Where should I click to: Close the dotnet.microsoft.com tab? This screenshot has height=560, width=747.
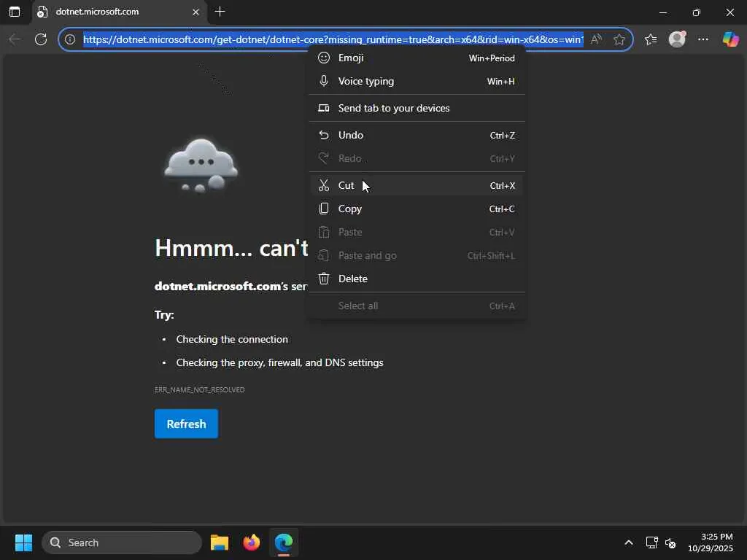pos(196,12)
